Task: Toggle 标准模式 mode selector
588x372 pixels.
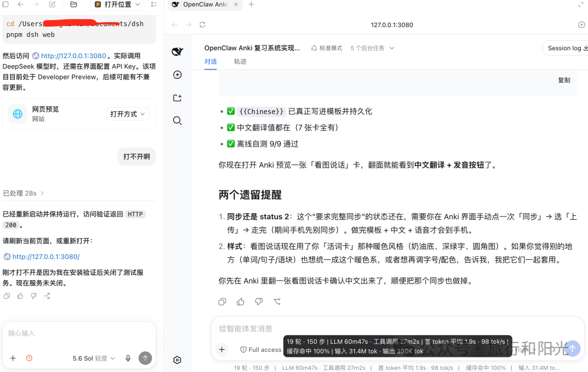Action: tap(327, 48)
